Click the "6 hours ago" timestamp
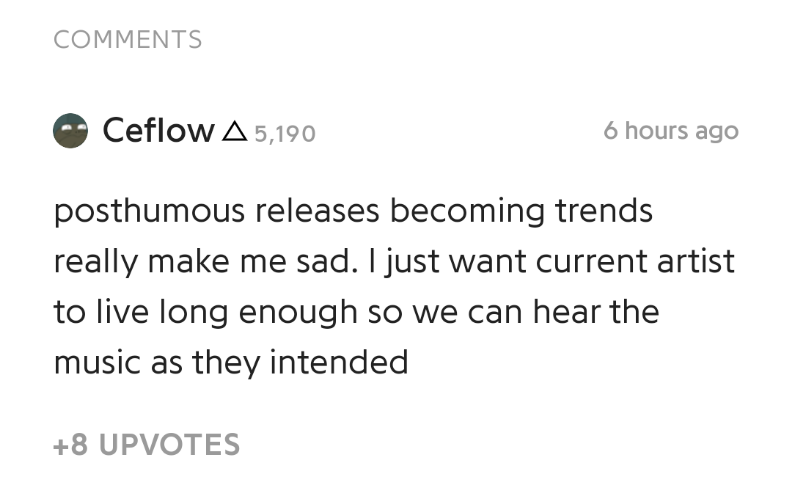 [x=671, y=131]
